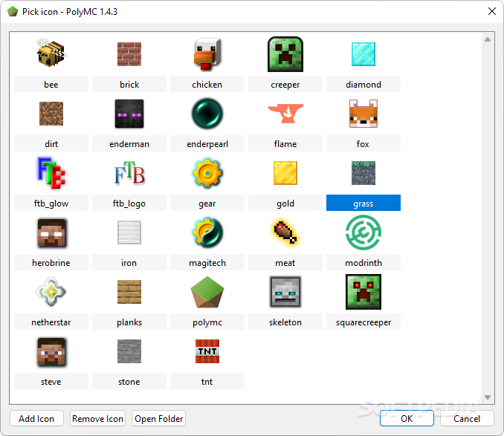Choose the ftb_glow logo icon
504x436 pixels.
(51, 173)
